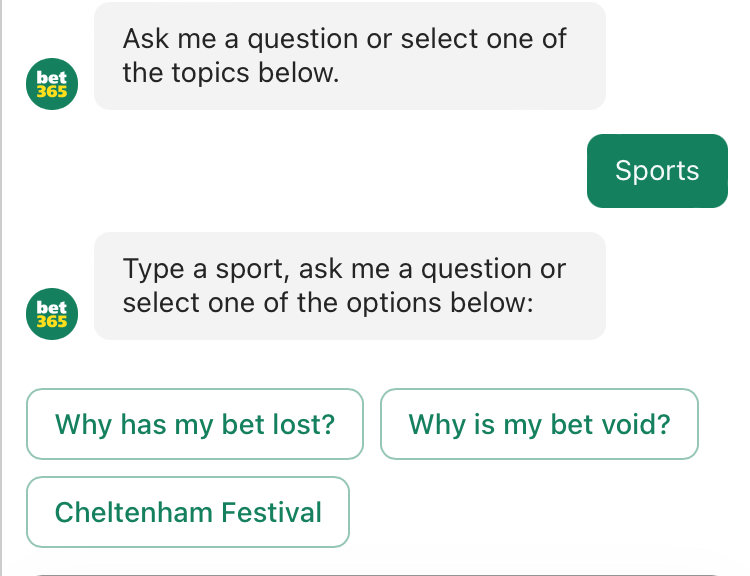This screenshot has height=576, width=750.
Task: Tap 'Why has my bet lost?' suggestion text
Action: 195,424
